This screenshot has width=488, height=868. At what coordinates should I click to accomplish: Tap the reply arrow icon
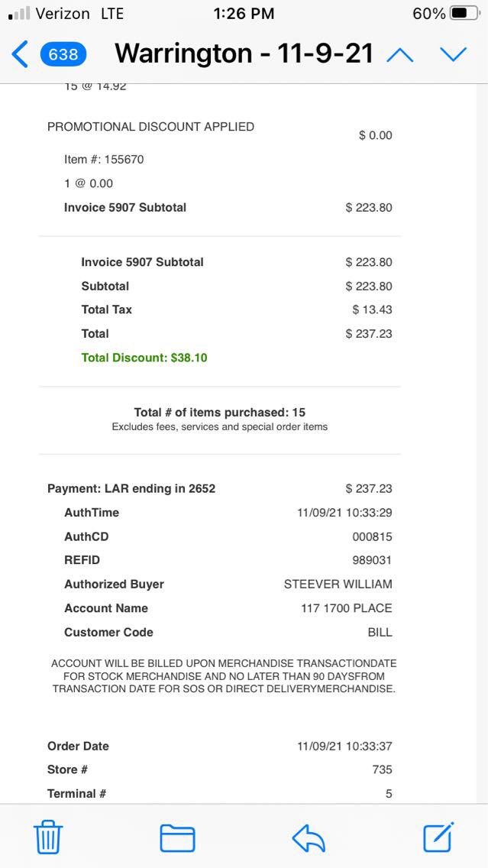tap(309, 838)
